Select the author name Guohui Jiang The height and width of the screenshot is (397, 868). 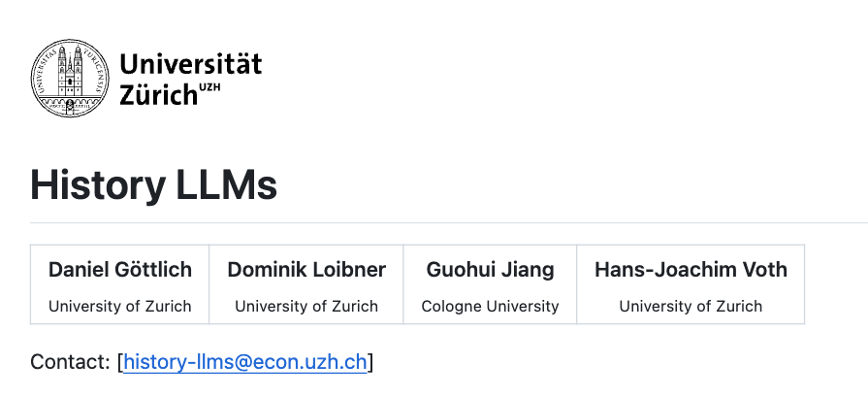[490, 269]
